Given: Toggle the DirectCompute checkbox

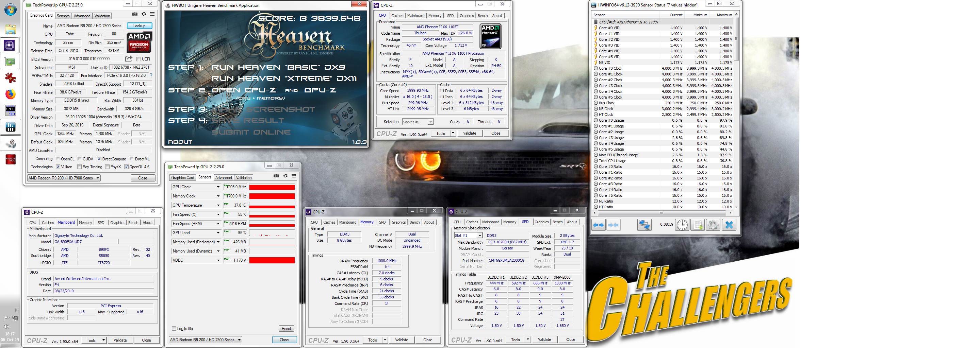Looking at the screenshot, I should [99, 159].
